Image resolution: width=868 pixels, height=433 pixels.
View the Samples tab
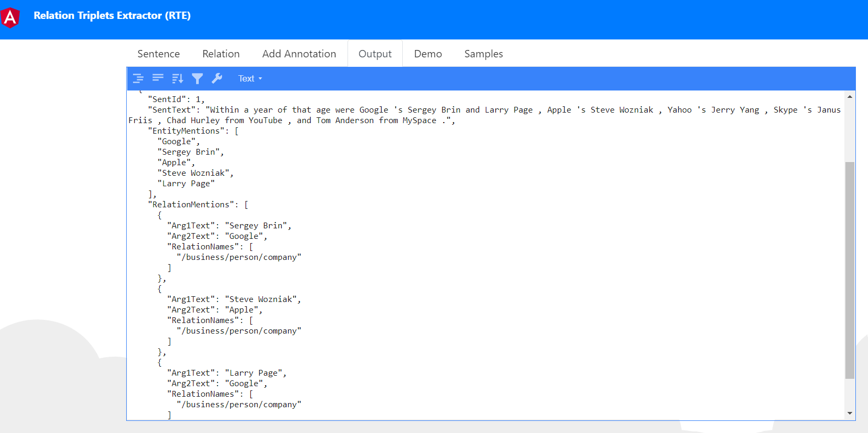click(x=484, y=54)
